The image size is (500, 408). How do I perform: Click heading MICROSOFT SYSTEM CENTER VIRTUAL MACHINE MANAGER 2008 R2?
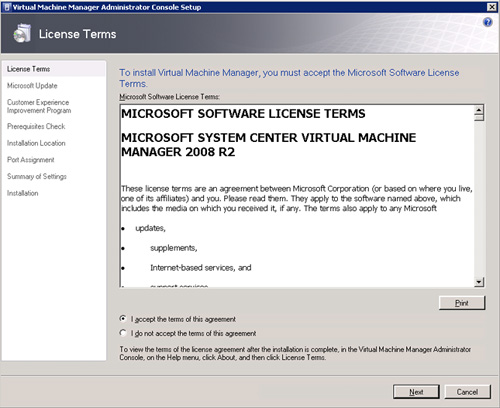coord(269,145)
